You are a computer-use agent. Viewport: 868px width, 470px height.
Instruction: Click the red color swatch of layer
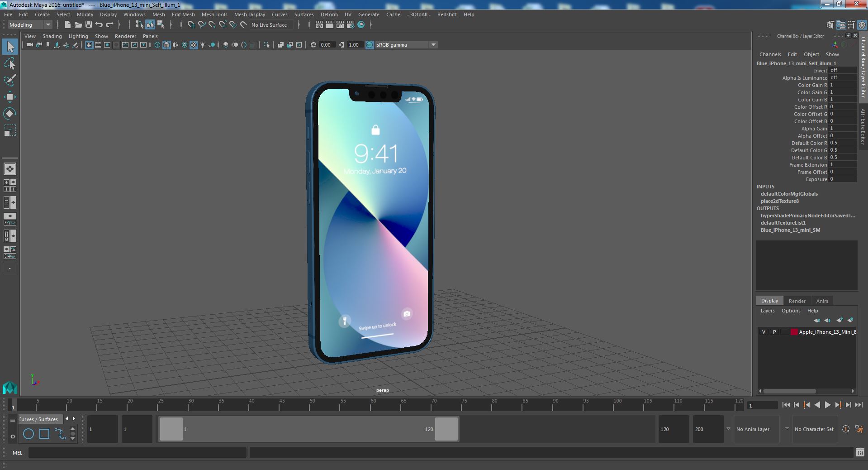[x=794, y=332]
